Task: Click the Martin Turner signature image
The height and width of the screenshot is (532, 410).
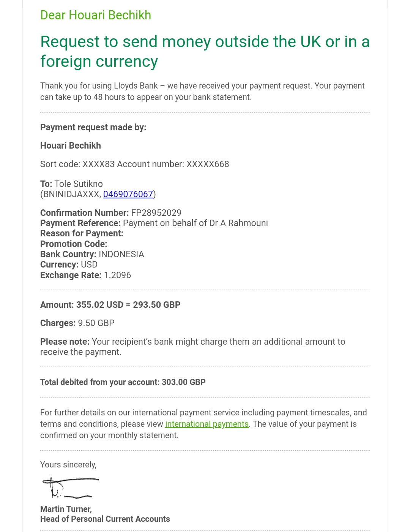Action: [x=71, y=487]
